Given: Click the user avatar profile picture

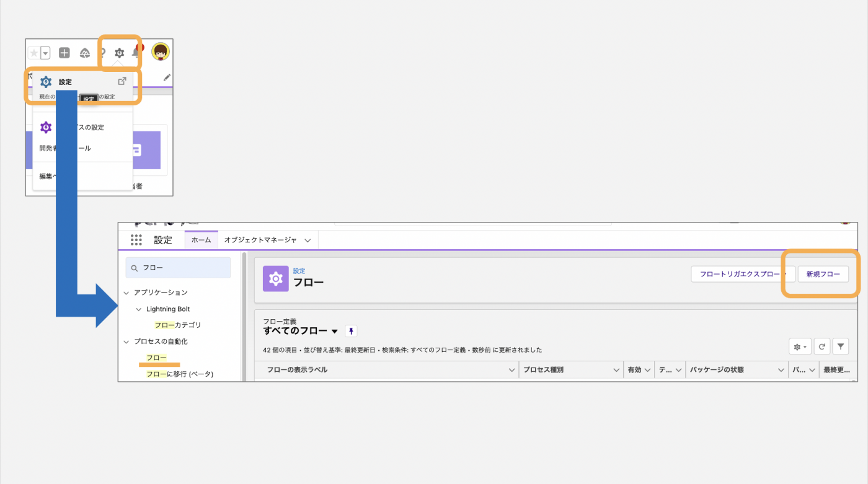Looking at the screenshot, I should click(x=161, y=52).
